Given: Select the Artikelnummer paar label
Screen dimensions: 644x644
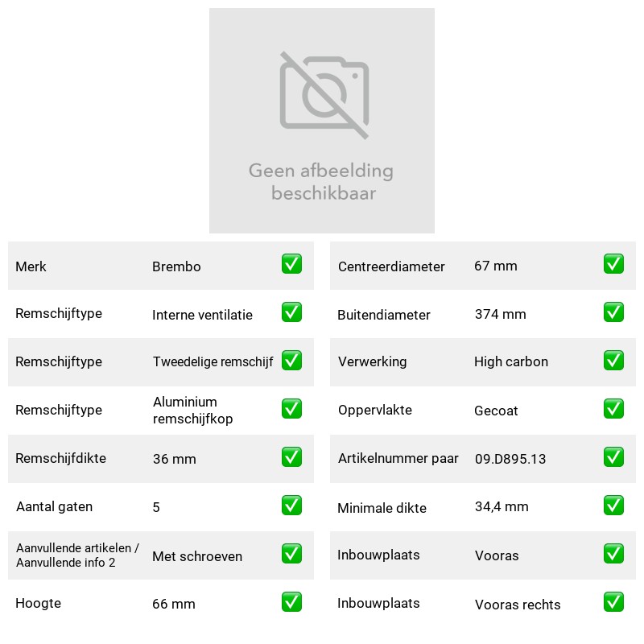Looking at the screenshot, I should 398,458.
